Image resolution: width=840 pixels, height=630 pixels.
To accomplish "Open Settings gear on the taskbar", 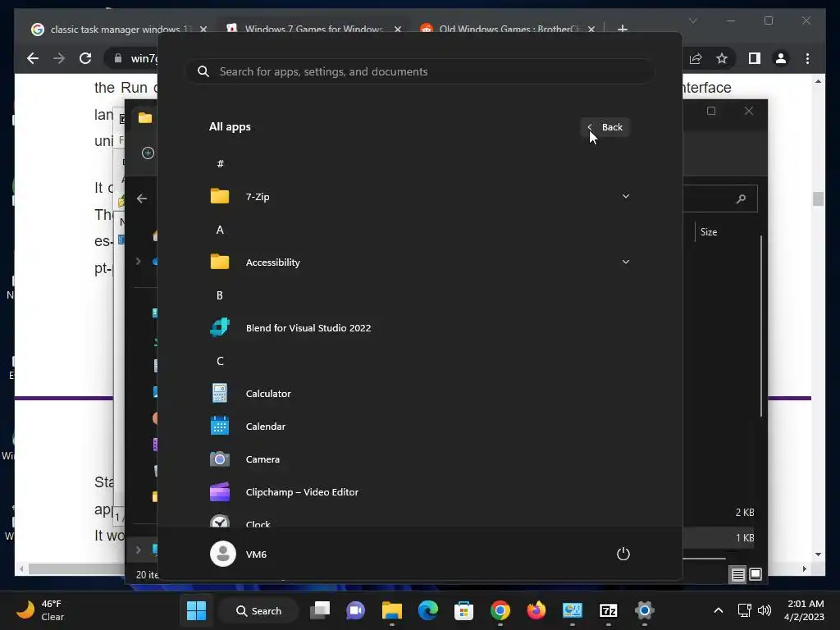I will [645, 610].
